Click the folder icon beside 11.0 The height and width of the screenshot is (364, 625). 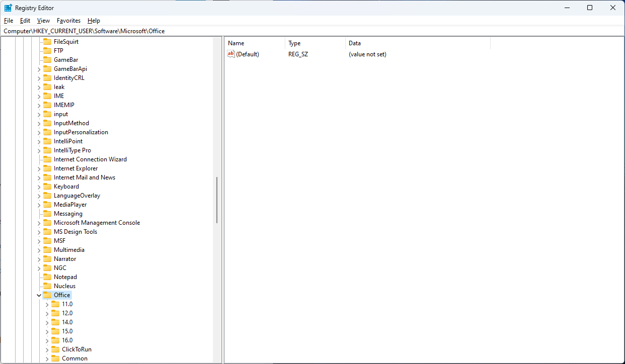coord(55,304)
